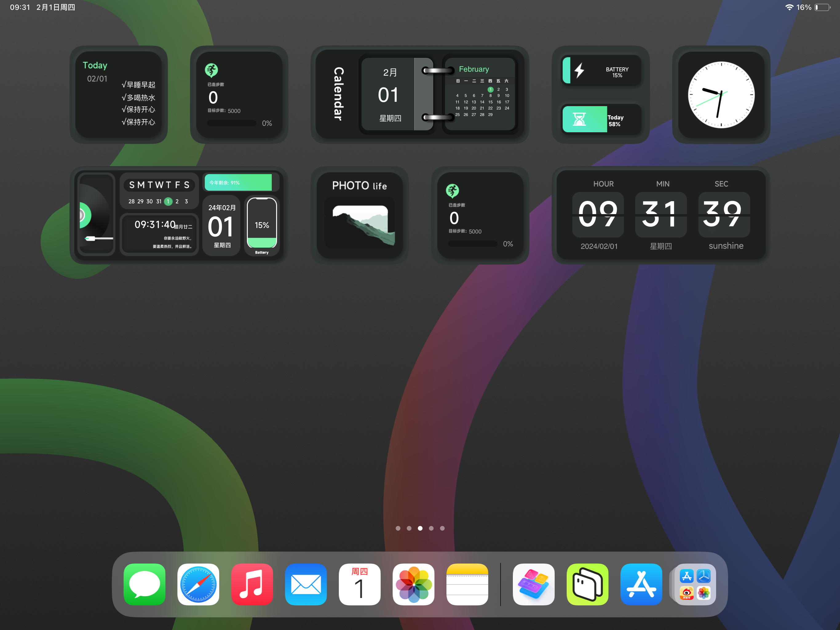This screenshot has height=630, width=840.
Task: Tap the lower steps widget 0% progress bar
Action: point(472,244)
